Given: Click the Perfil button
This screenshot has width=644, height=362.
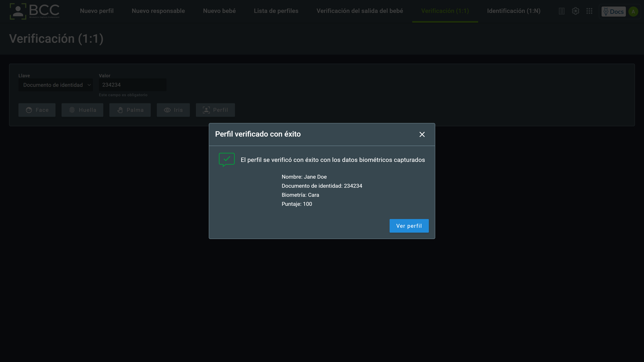Looking at the screenshot, I should [215, 110].
